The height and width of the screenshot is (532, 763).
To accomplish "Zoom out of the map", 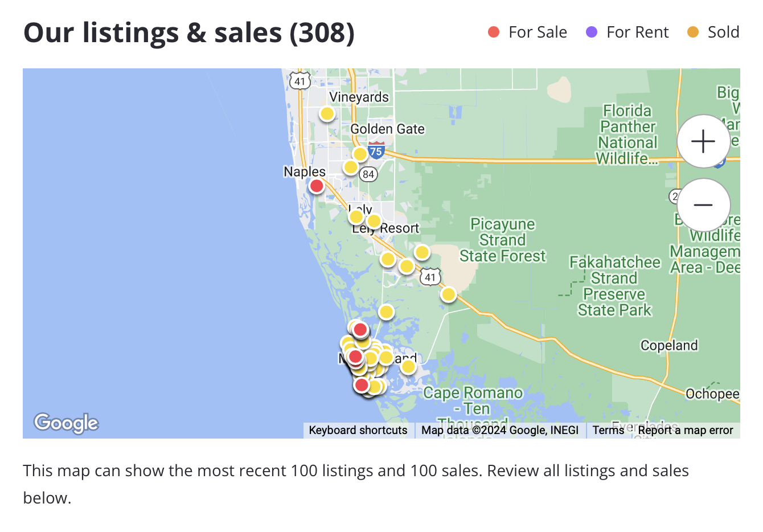I will pos(703,205).
